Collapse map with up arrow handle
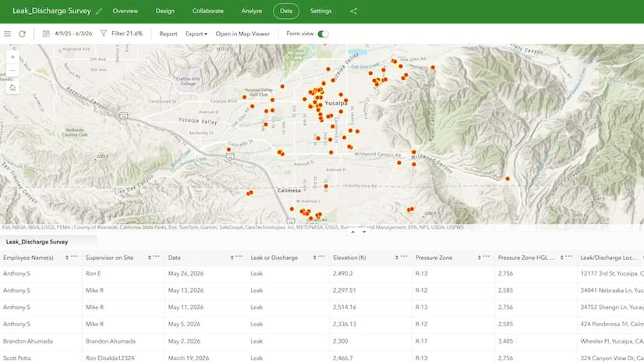 click(x=352, y=233)
